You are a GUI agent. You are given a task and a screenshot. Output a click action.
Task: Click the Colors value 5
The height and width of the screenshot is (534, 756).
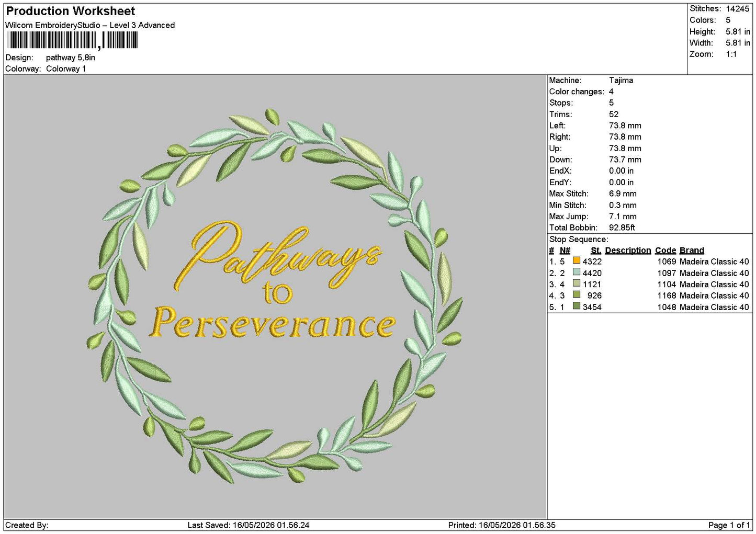[x=728, y=20]
